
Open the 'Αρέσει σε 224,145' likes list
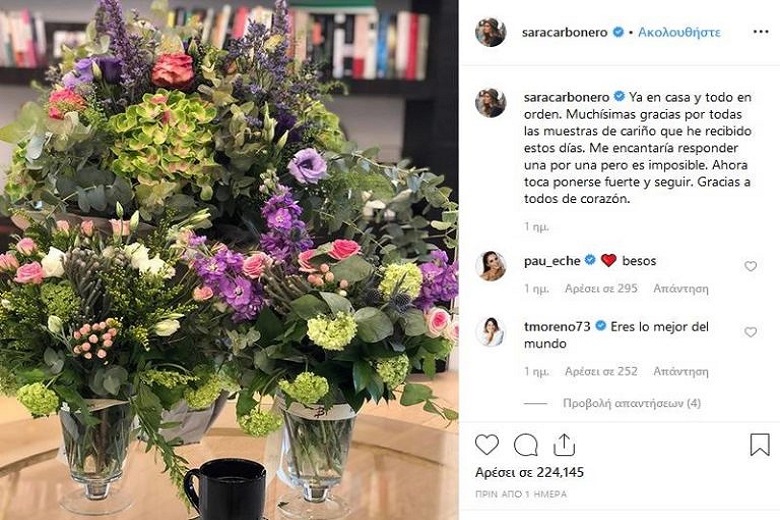(529, 472)
